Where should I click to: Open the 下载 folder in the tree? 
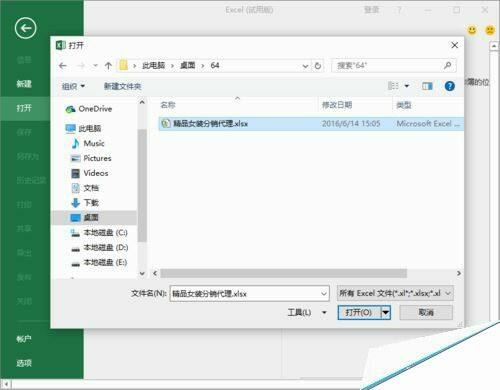(85, 203)
